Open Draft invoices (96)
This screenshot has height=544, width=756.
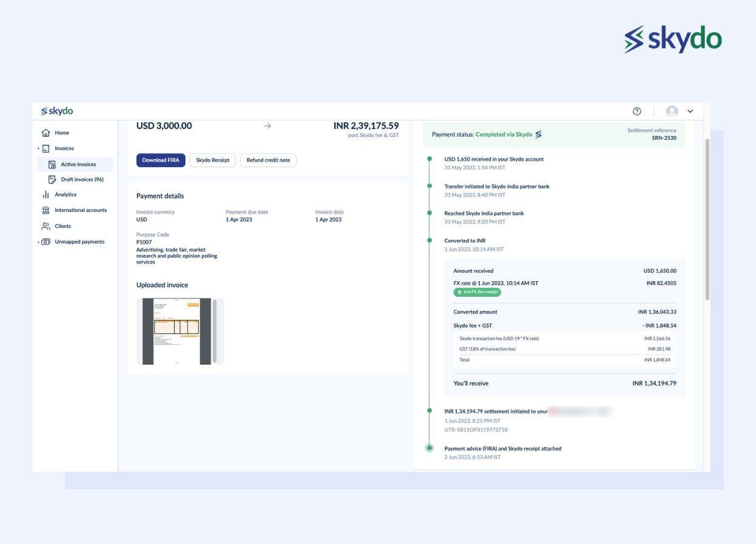[82, 180]
